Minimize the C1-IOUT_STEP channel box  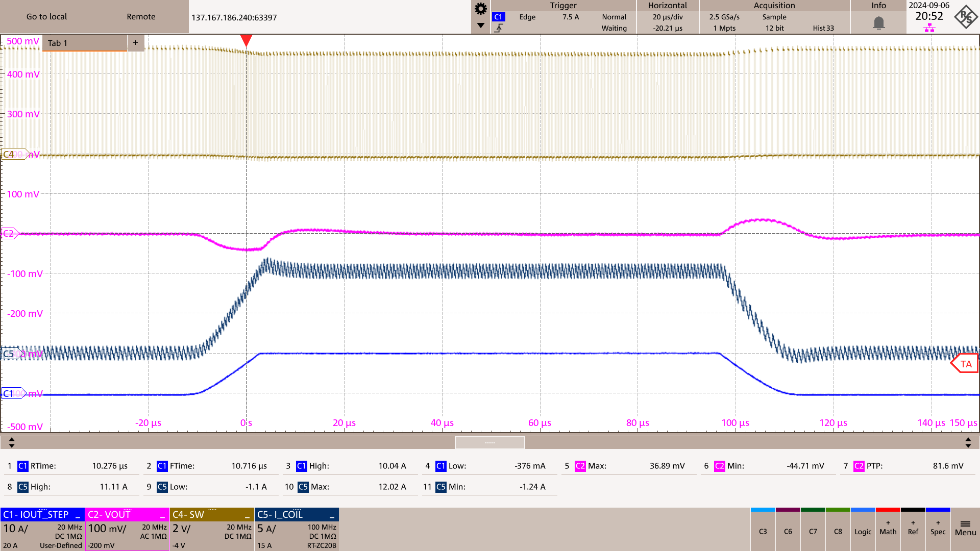point(78,515)
